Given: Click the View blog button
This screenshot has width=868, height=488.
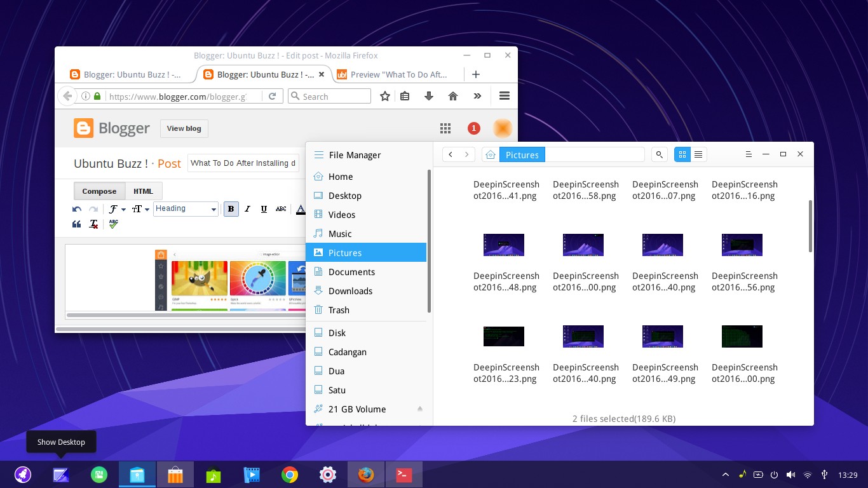Looking at the screenshot, I should 184,128.
